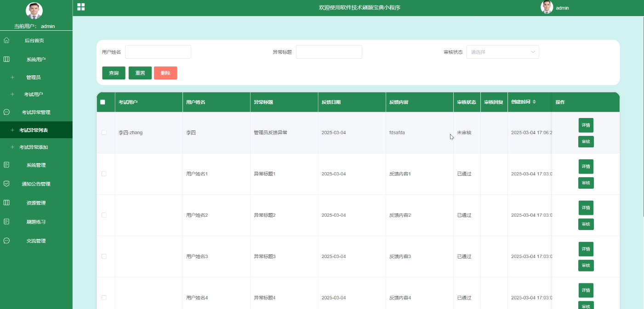The image size is (644, 309).
Task: Toggle select-all checkbox in table header
Action: (103, 102)
